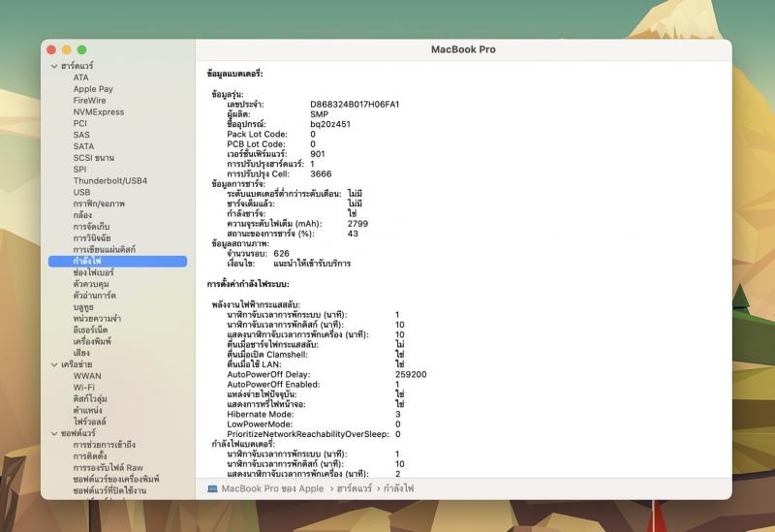Close the system information window
The image size is (775, 532).
pyautogui.click(x=51, y=49)
